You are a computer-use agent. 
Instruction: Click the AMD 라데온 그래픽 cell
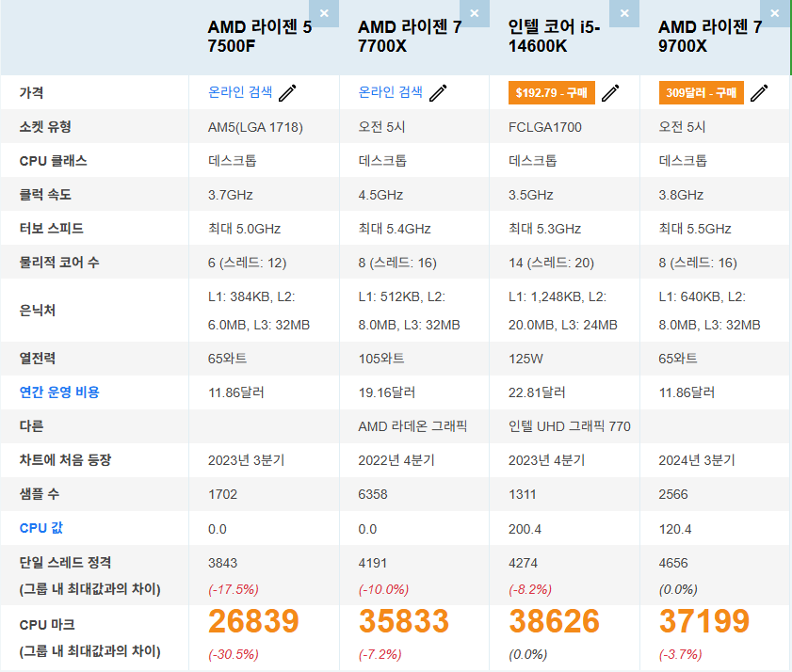click(x=412, y=426)
